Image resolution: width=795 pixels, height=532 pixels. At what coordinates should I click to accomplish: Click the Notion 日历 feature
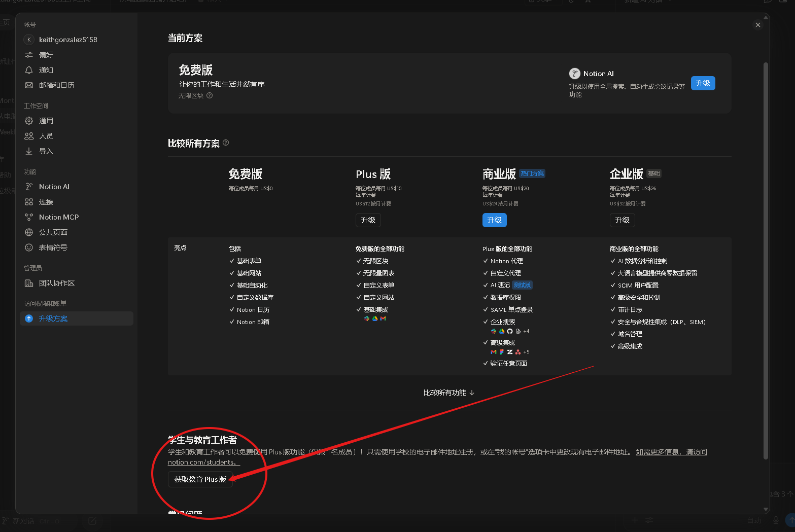point(253,309)
